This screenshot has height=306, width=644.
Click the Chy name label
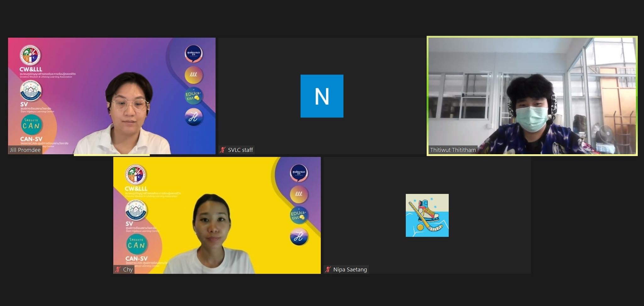[x=128, y=269]
